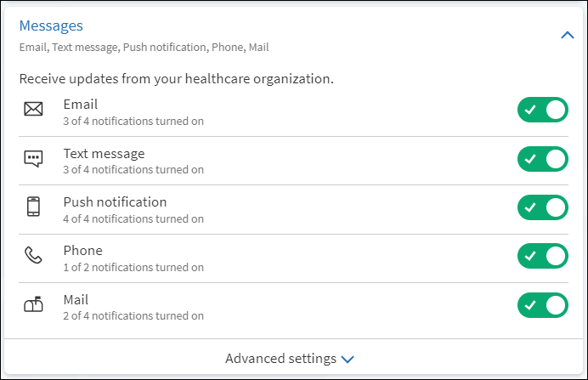
Task: Select the Push notification row label
Action: tap(115, 201)
